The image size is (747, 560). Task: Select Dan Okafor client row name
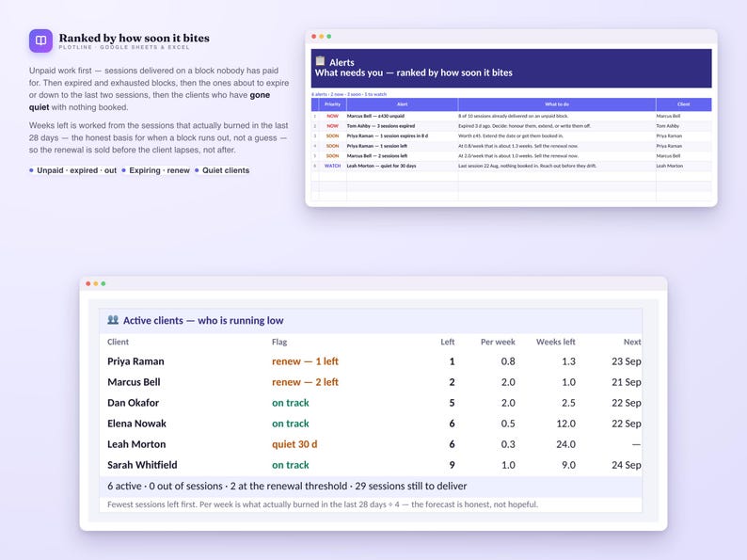click(x=133, y=403)
